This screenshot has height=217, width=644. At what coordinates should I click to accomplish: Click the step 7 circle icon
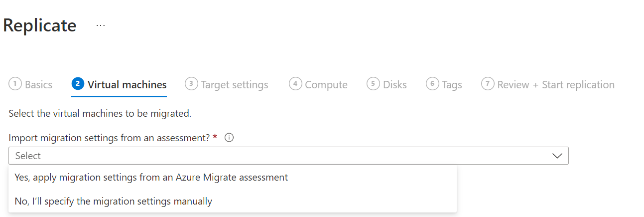click(x=487, y=84)
